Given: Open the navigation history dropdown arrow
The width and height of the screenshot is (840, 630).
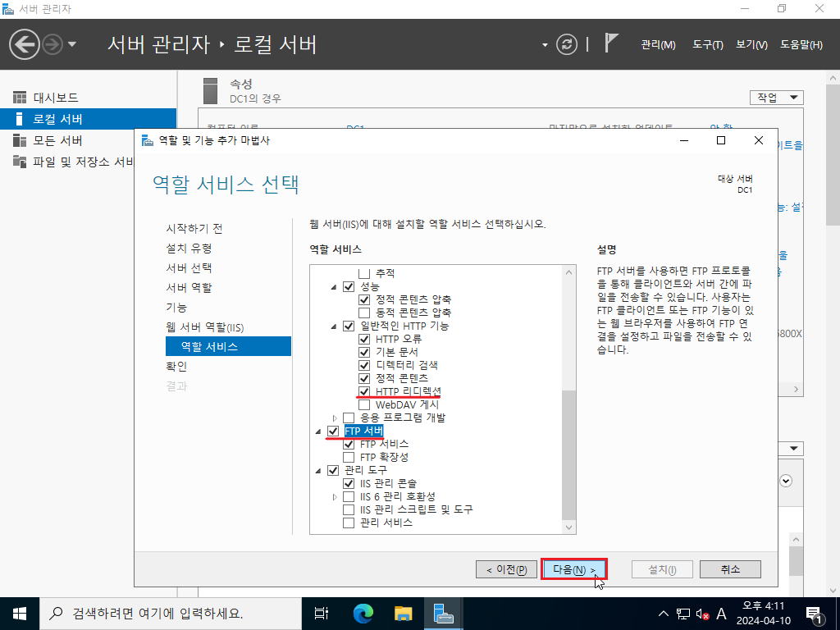Looking at the screenshot, I should tap(72, 44).
